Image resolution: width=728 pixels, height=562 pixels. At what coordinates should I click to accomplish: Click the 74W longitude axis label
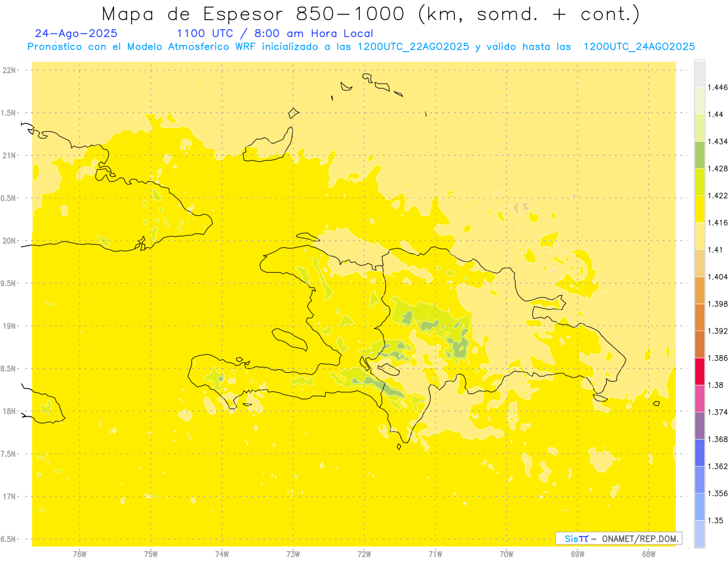(221, 554)
